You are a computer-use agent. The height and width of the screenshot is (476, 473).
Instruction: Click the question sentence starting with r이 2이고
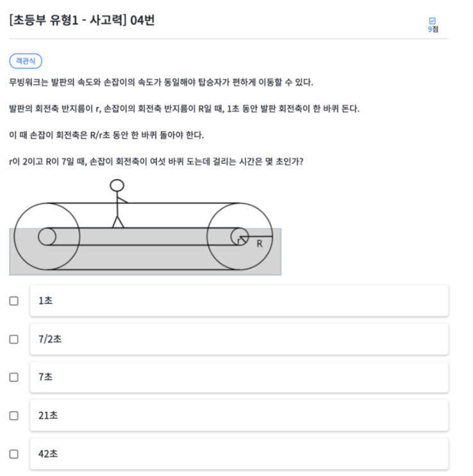click(x=156, y=162)
